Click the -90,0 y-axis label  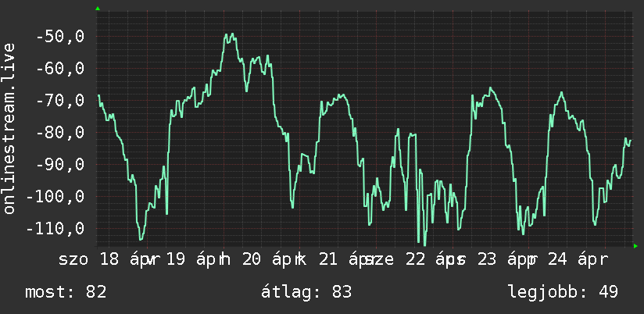[x=60, y=165]
